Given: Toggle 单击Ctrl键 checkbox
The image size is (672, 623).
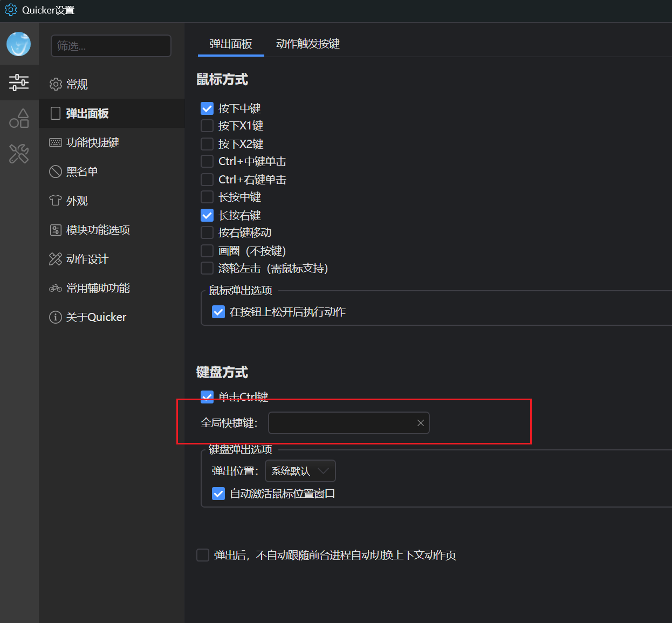Looking at the screenshot, I should (x=207, y=397).
